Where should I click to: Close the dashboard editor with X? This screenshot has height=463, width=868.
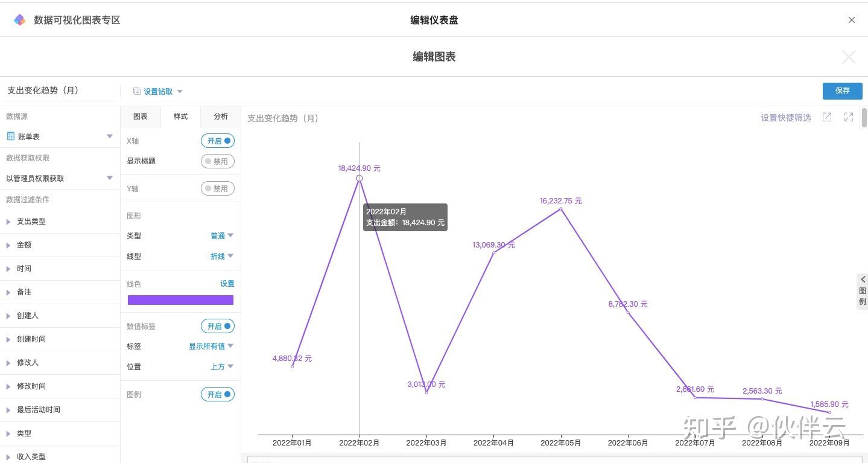click(852, 20)
